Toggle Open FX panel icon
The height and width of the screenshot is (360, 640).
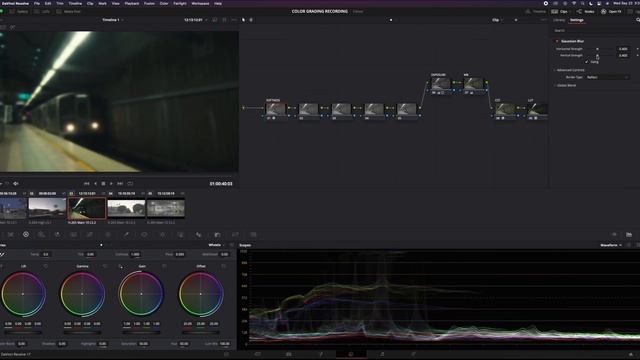tap(611, 11)
